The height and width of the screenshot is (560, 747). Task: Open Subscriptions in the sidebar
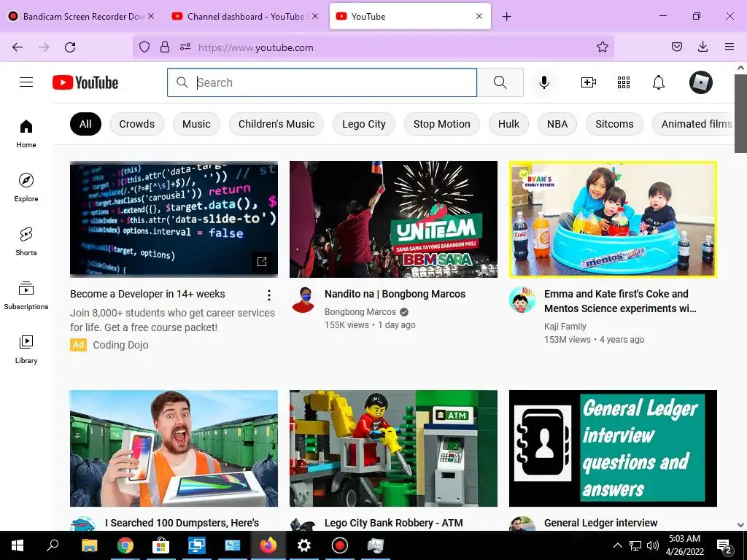coord(26,295)
